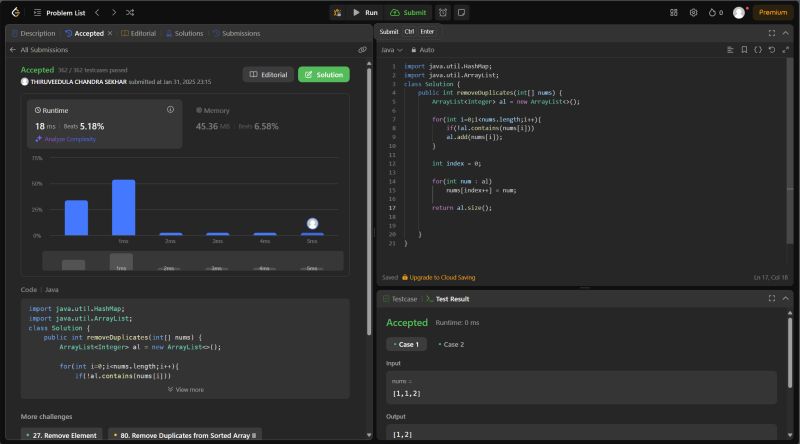Switch to the Solutions tab
800x444 pixels.
click(185, 33)
